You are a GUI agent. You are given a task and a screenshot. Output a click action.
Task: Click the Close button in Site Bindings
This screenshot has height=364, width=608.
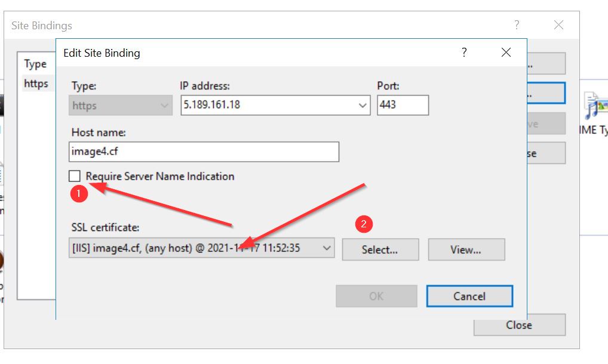[x=518, y=325]
